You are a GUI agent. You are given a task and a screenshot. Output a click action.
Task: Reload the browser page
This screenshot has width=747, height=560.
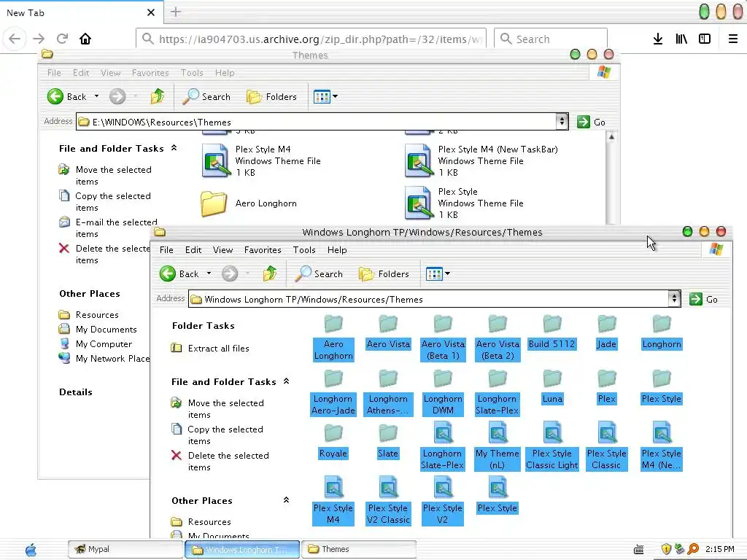click(62, 39)
